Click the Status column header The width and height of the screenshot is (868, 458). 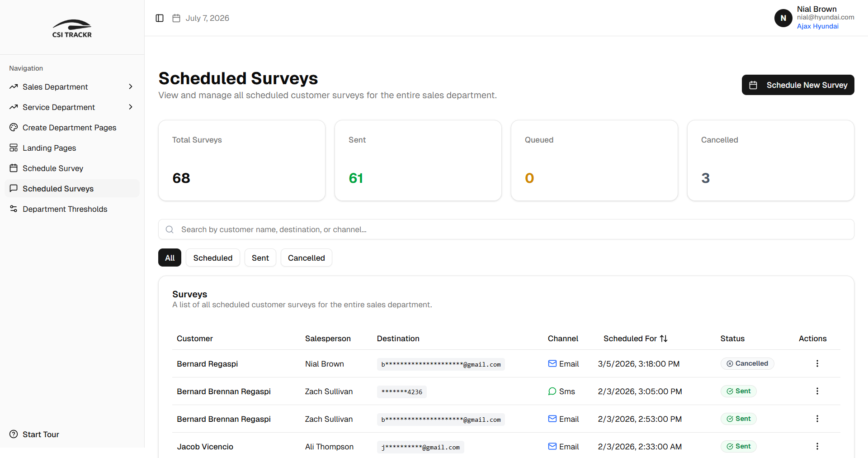732,339
